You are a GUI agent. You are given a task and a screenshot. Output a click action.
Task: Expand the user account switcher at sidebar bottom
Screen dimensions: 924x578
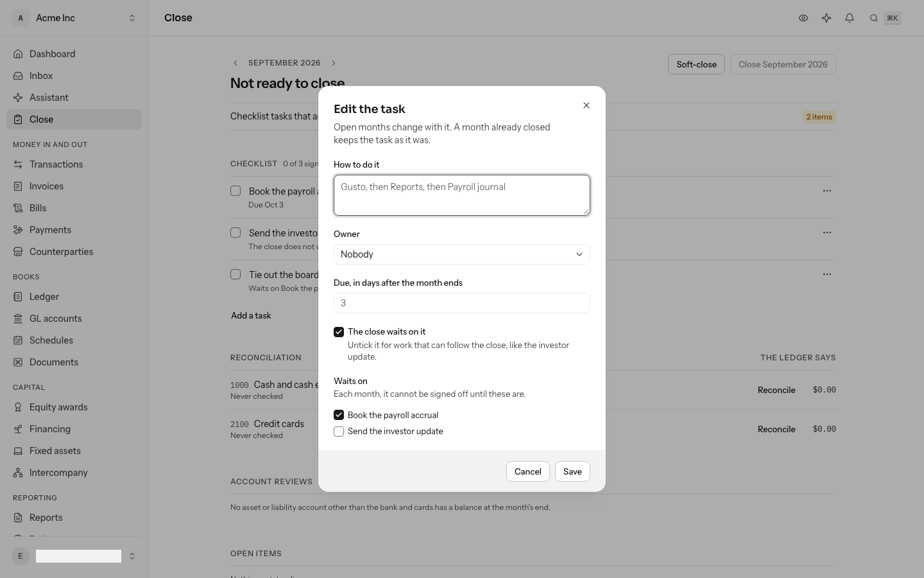[74, 556]
